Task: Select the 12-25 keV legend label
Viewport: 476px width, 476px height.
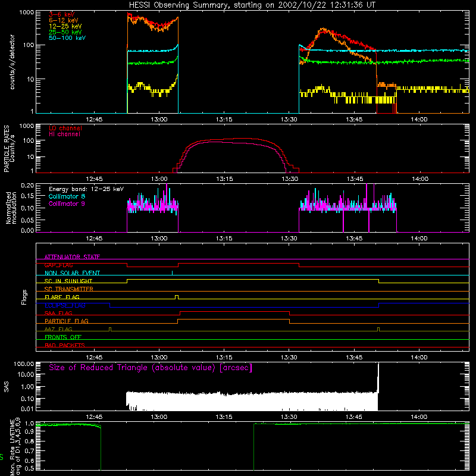Action: tap(65, 26)
